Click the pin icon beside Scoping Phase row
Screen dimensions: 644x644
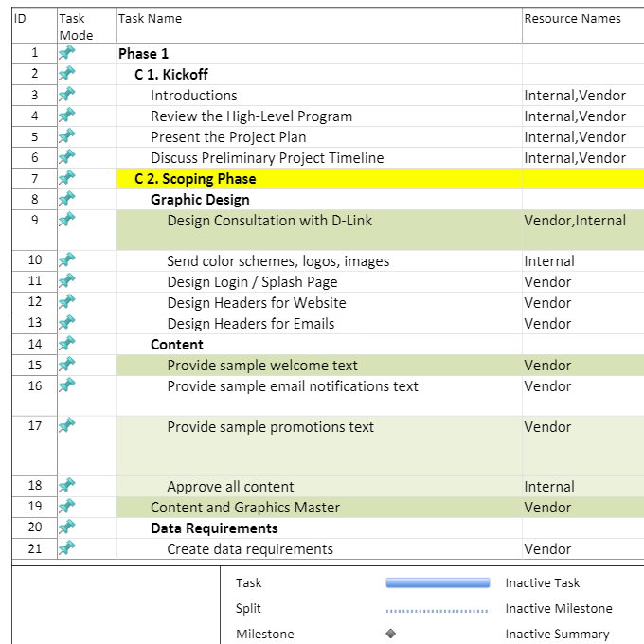coord(66,179)
